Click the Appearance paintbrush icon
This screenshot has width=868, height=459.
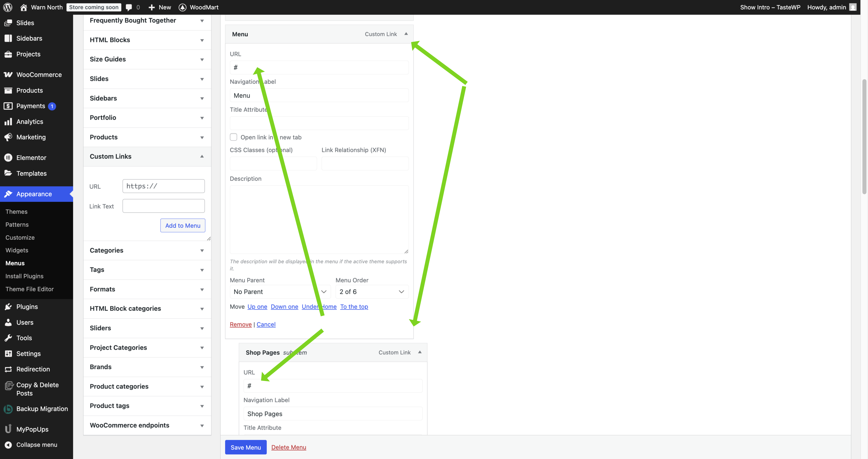coord(8,194)
